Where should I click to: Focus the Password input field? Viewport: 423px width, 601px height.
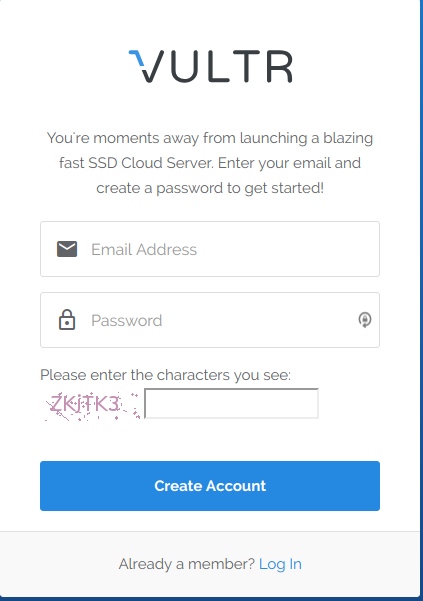[210, 320]
